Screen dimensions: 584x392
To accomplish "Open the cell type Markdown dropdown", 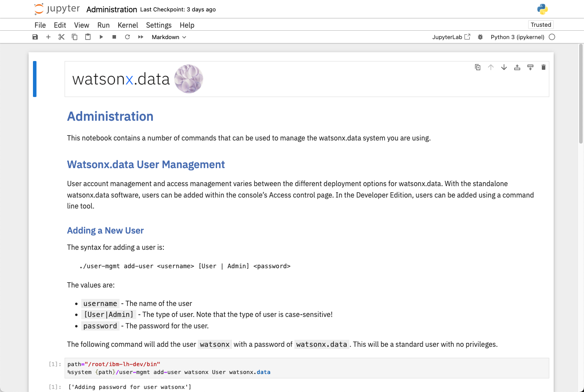I will coord(169,37).
